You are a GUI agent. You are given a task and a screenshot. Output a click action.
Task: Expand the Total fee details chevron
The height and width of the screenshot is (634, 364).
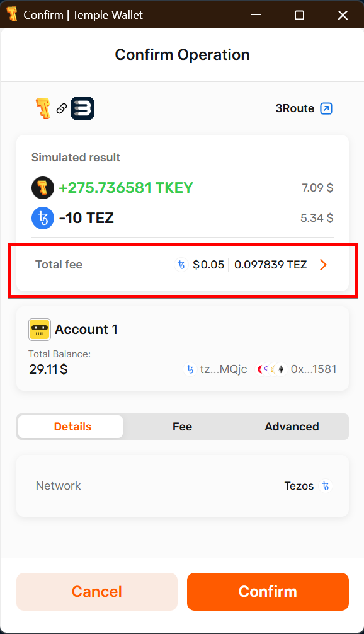(x=323, y=265)
